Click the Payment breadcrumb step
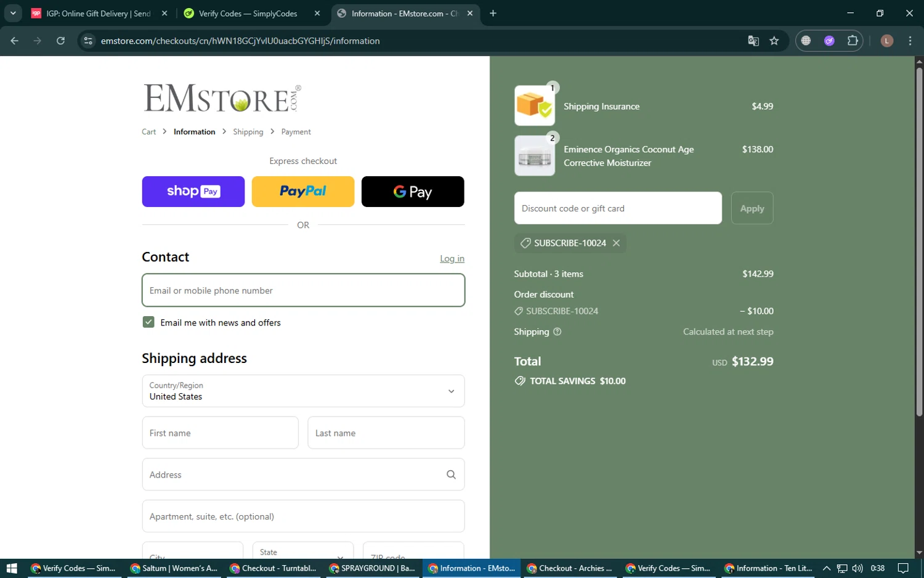Image resolution: width=924 pixels, height=578 pixels. coord(296,132)
